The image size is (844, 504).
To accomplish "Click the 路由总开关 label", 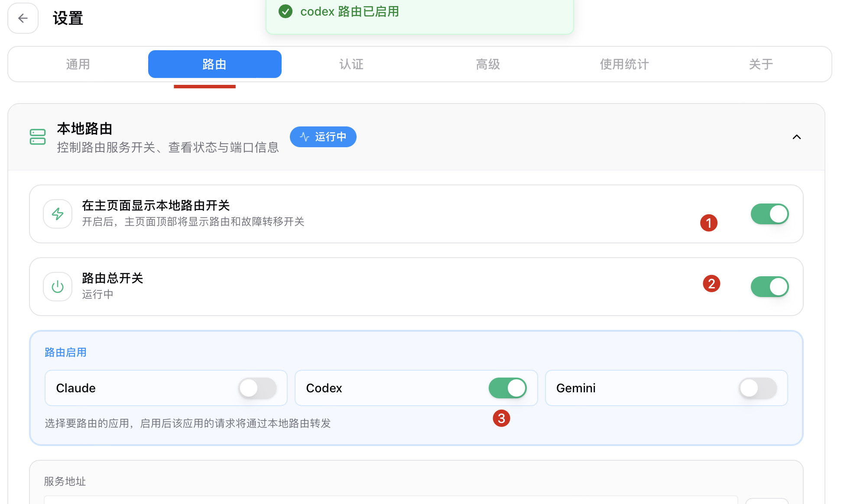I will [113, 278].
